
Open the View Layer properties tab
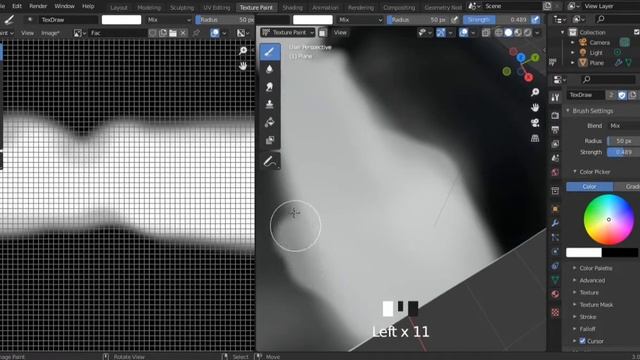click(x=555, y=144)
